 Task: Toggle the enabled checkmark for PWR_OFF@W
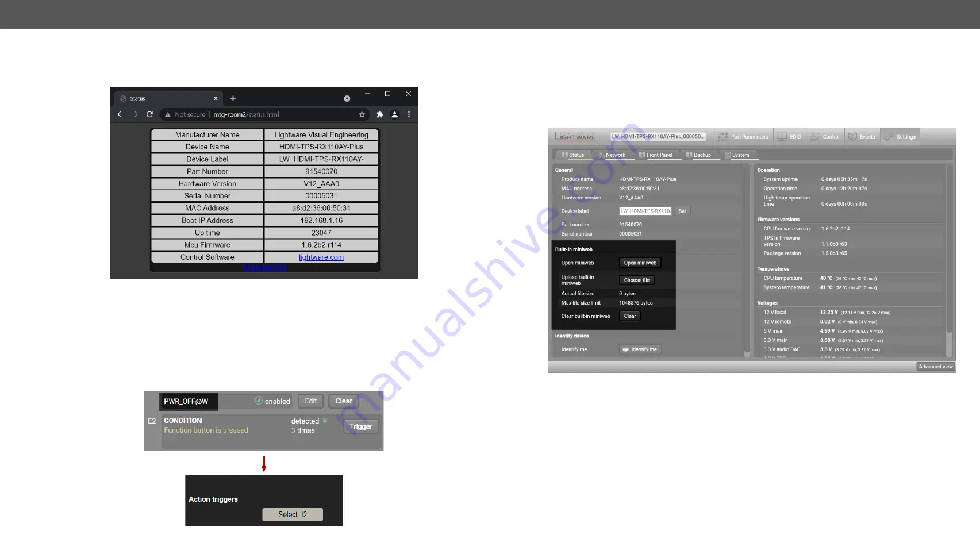[259, 401]
